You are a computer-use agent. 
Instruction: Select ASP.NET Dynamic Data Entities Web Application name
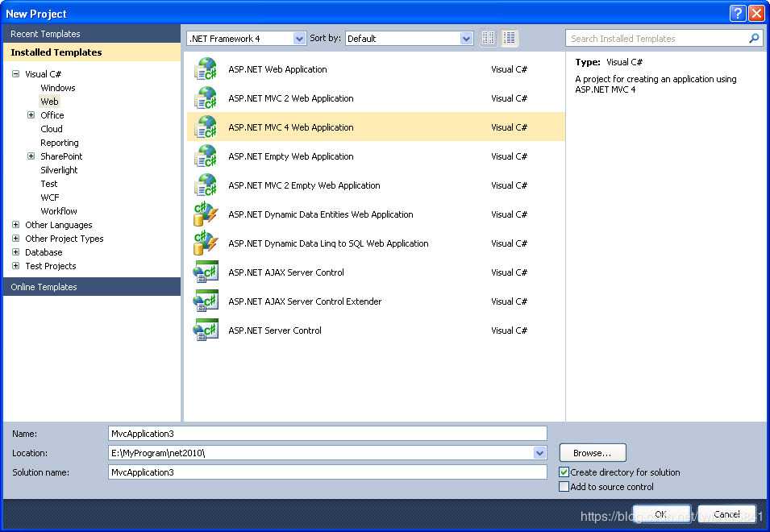coord(321,214)
